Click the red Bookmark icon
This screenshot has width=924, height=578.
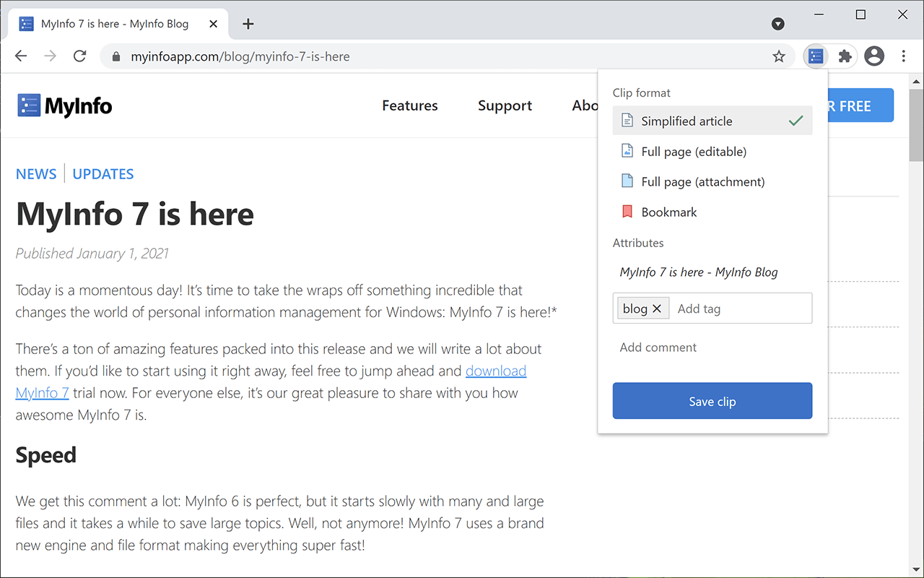[x=627, y=212]
